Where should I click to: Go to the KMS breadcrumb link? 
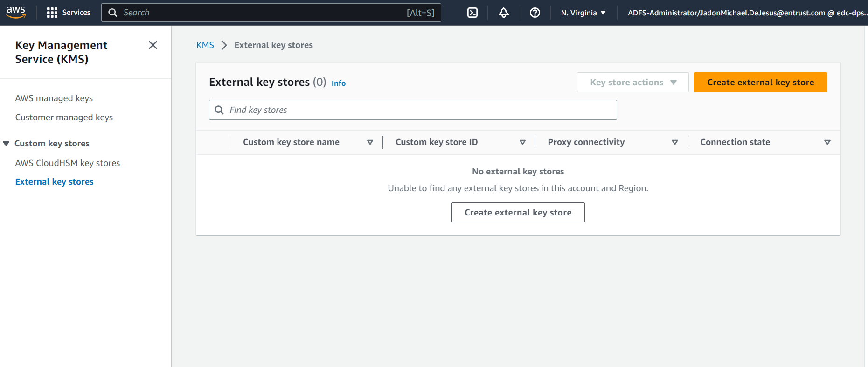pos(205,45)
